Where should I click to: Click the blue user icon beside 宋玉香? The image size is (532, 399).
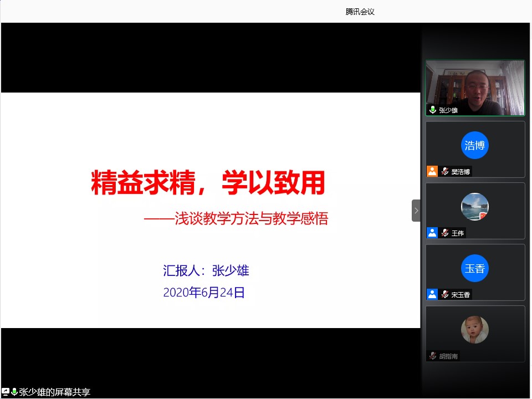(432, 294)
